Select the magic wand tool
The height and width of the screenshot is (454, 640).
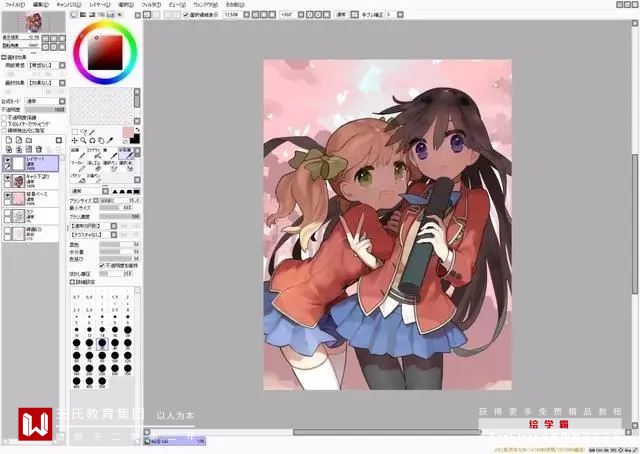(92, 132)
